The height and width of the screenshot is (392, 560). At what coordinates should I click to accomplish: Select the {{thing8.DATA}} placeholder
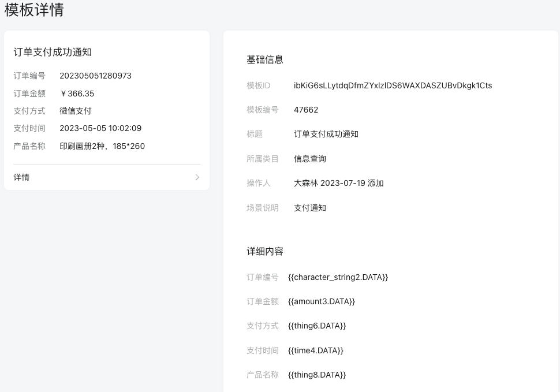point(316,375)
